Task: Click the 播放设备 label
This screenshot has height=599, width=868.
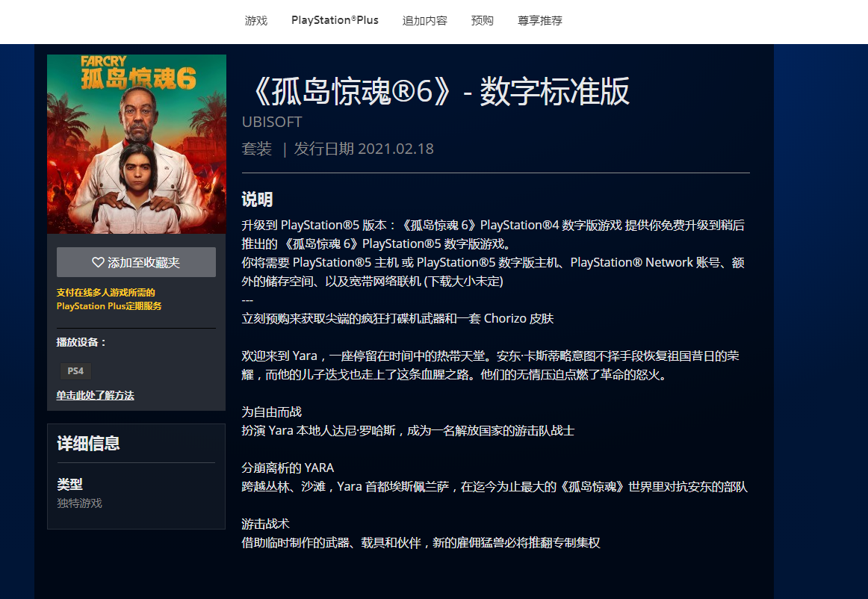Action: tap(81, 342)
